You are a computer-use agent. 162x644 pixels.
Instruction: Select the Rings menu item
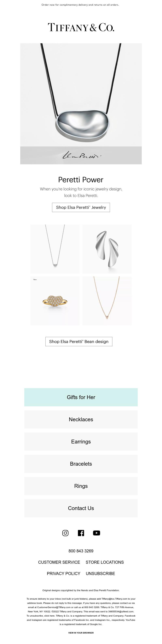coord(81,486)
